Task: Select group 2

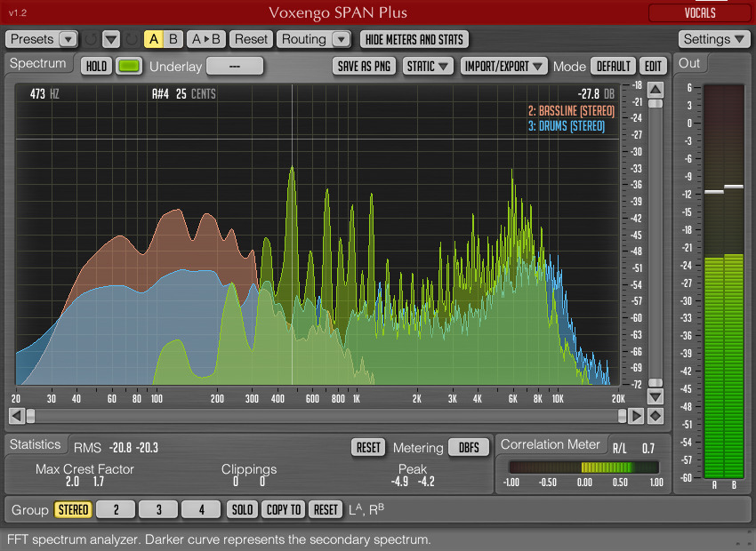Action: click(116, 509)
